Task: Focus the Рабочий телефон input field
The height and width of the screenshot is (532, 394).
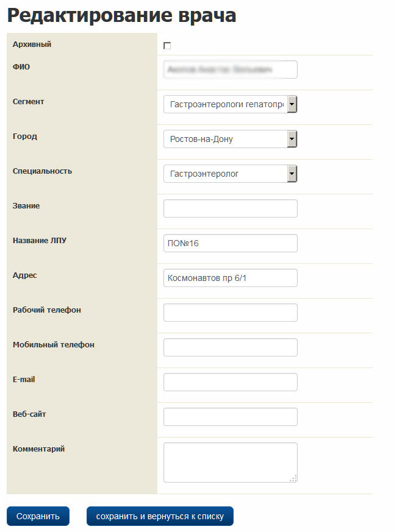Action: tap(230, 313)
